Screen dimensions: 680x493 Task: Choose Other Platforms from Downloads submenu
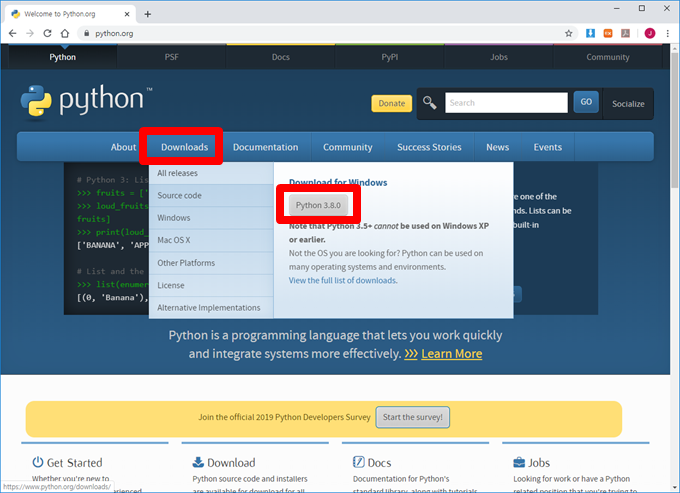[x=211, y=263]
